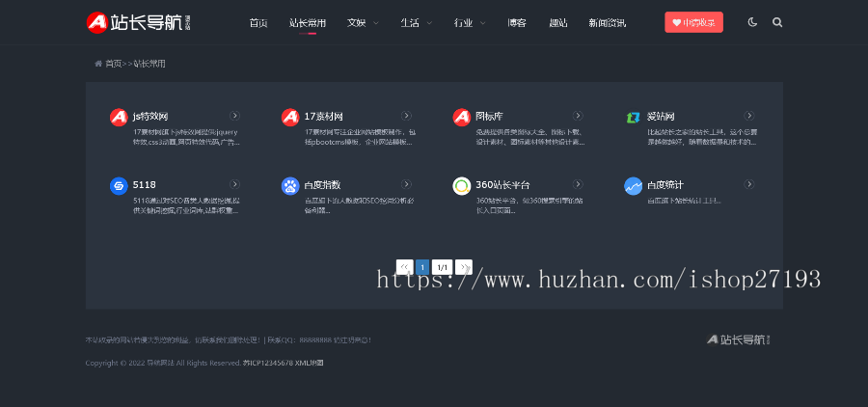This screenshot has height=407, width=868.
Task: Select 站长常用 navigation tab
Action: coord(308,23)
